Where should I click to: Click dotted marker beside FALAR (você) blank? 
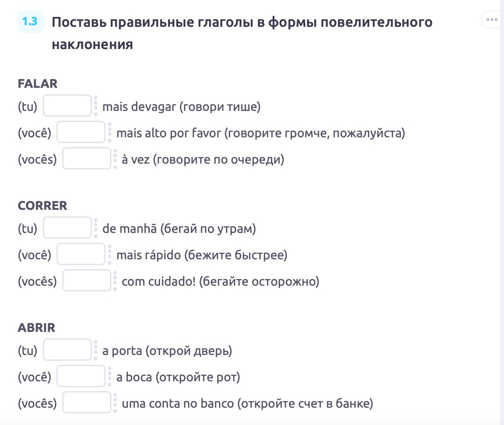[x=110, y=133]
